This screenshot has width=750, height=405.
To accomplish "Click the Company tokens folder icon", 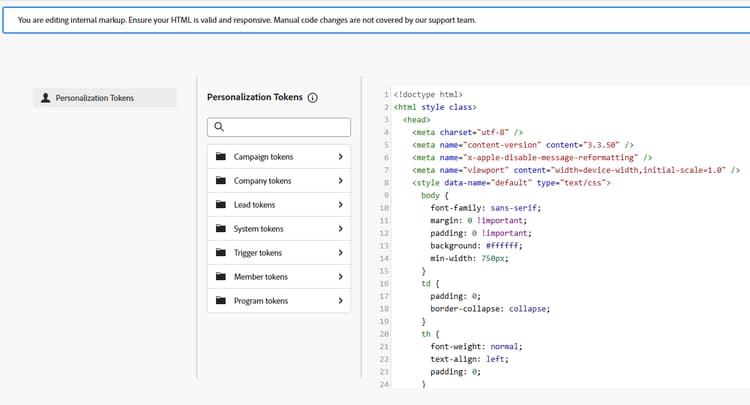I will point(221,181).
